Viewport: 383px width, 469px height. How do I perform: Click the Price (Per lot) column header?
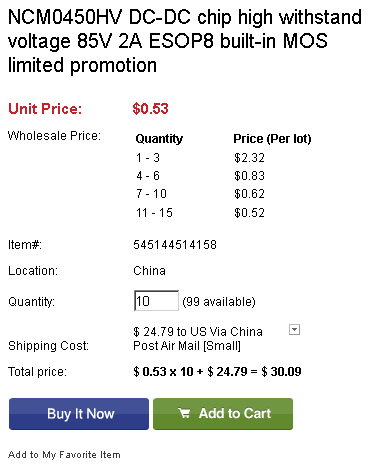pyautogui.click(x=272, y=139)
